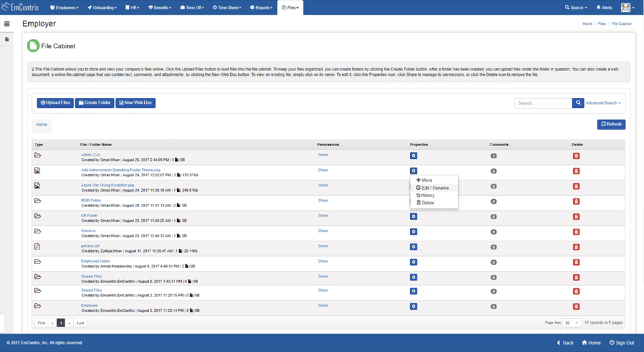
Task: Open the Alerts bell
Action: [604, 7]
